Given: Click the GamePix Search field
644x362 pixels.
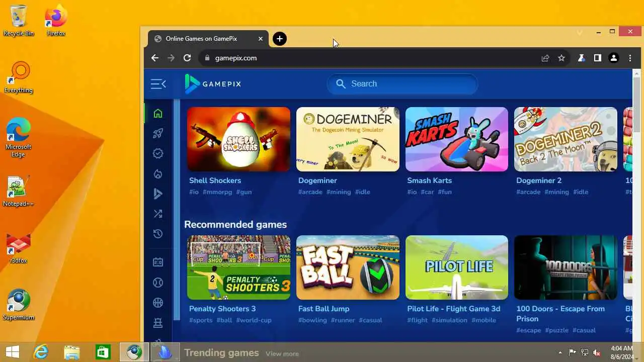Looking at the screenshot, I should (x=403, y=84).
